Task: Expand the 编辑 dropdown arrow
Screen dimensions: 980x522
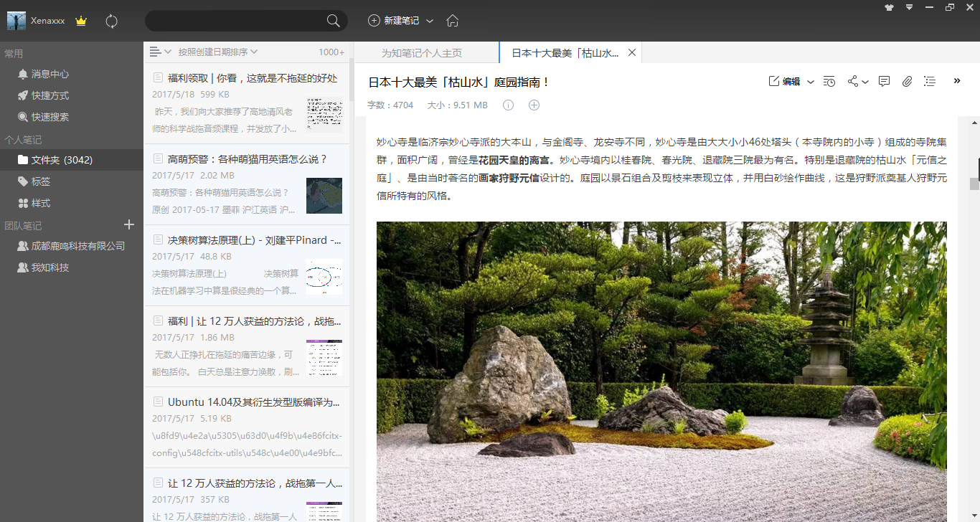Action: click(811, 82)
